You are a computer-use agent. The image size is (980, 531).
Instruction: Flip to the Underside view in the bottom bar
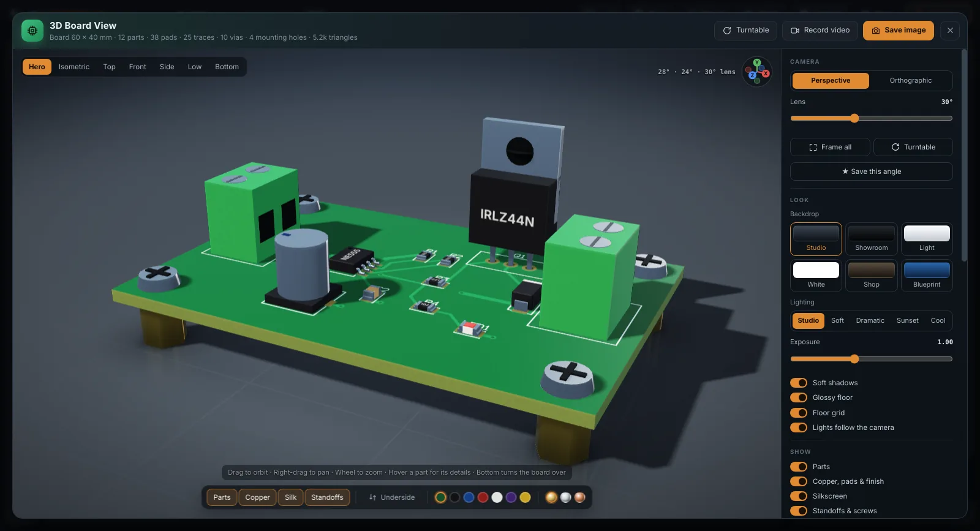point(392,497)
